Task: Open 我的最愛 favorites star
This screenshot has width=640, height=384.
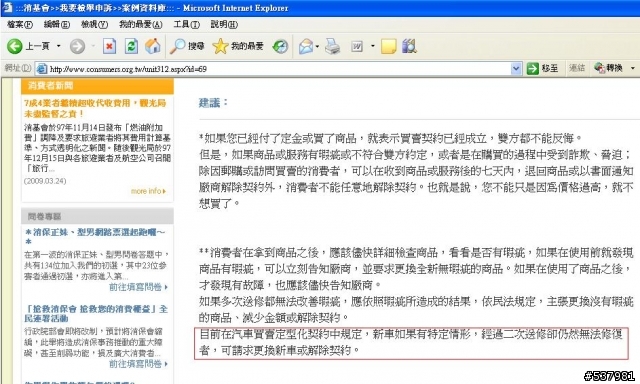Action: pos(238,46)
